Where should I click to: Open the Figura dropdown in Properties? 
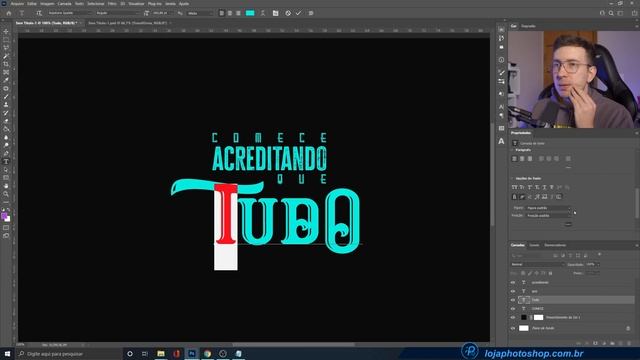tap(549, 208)
